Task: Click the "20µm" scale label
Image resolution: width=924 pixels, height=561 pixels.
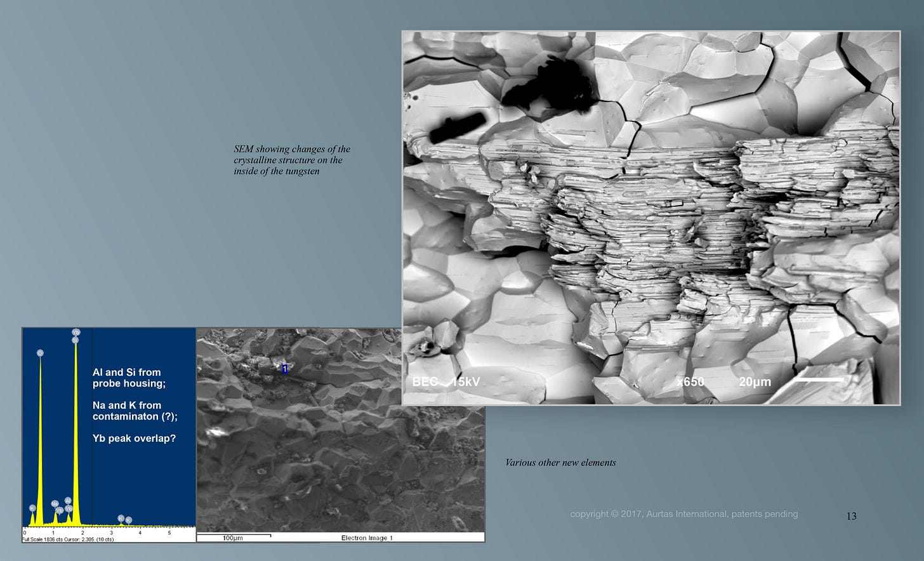Action: click(755, 382)
